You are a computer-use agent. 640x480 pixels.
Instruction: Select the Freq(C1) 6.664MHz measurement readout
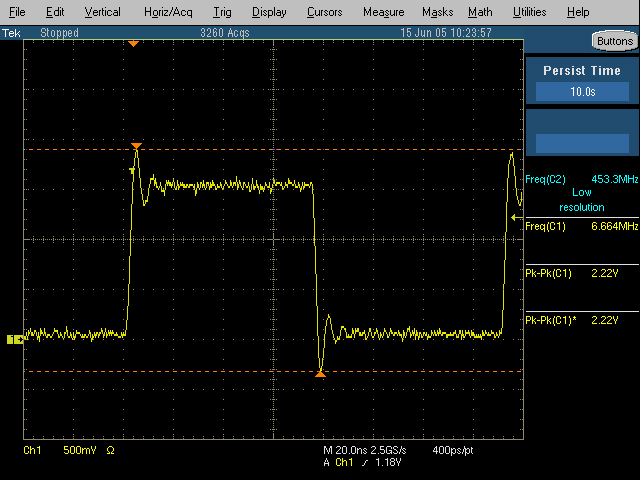click(x=582, y=226)
